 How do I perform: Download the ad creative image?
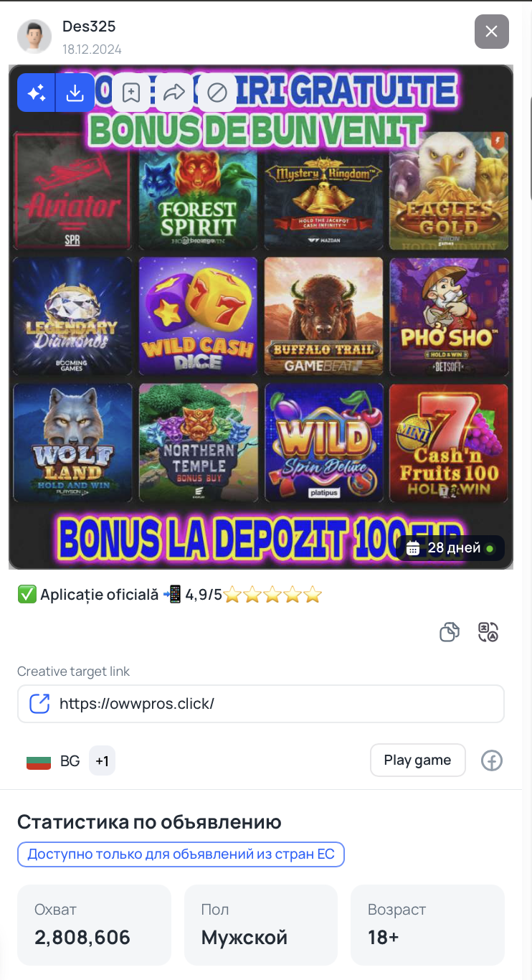[75, 93]
